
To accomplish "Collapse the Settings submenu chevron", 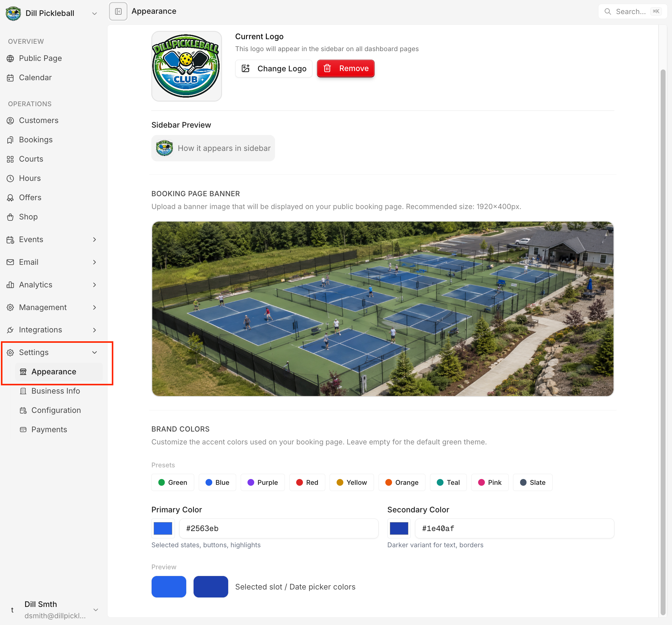I will coord(95,353).
